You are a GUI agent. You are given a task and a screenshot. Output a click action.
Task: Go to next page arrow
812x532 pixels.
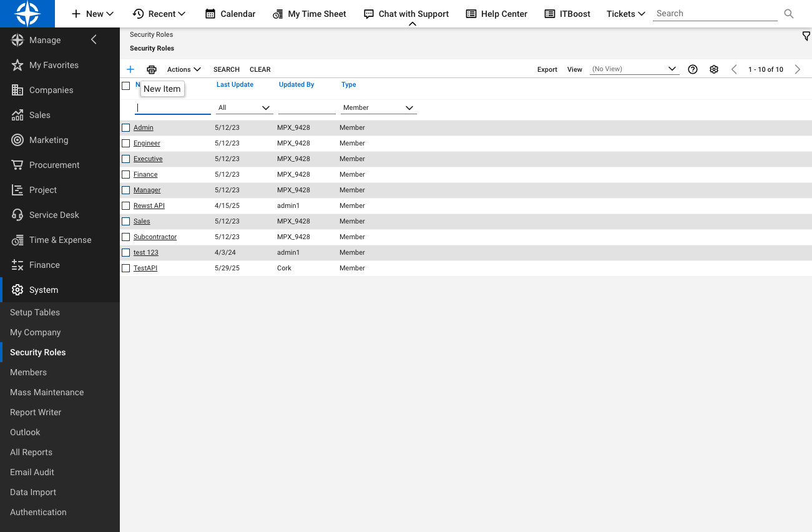798,69
